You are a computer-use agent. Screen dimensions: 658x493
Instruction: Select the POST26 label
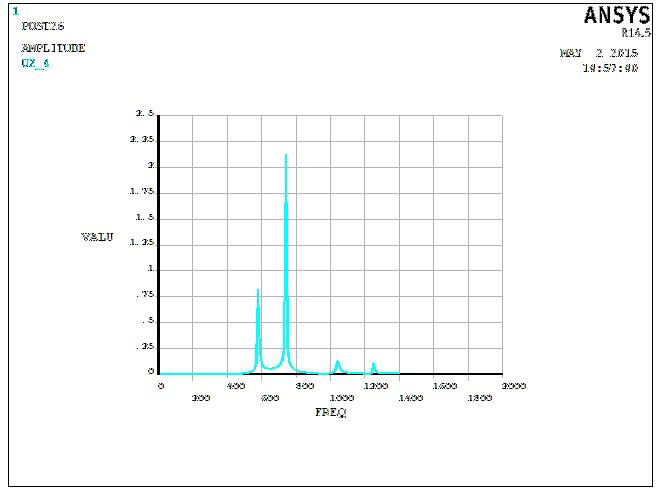[43, 26]
